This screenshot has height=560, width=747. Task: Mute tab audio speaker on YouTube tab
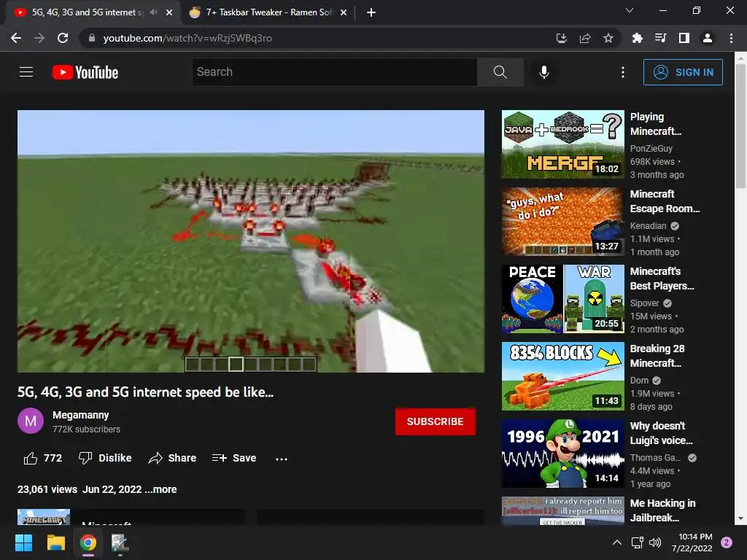(153, 12)
